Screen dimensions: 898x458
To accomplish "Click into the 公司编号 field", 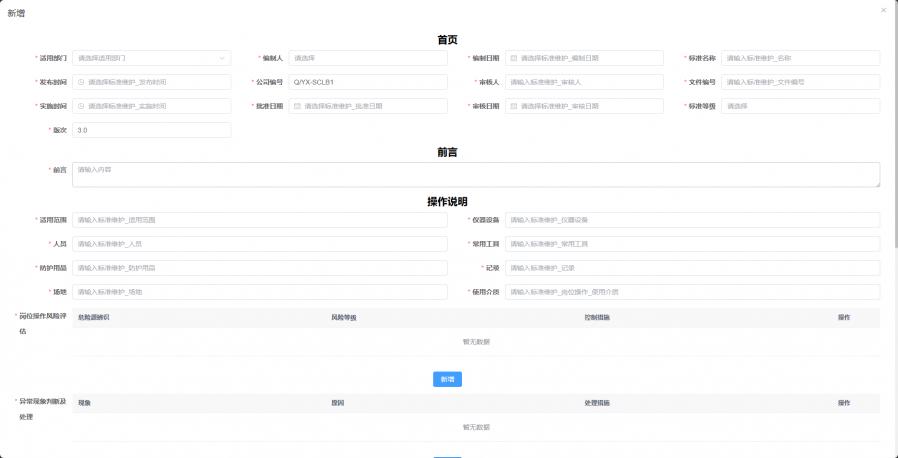I will click(367, 82).
